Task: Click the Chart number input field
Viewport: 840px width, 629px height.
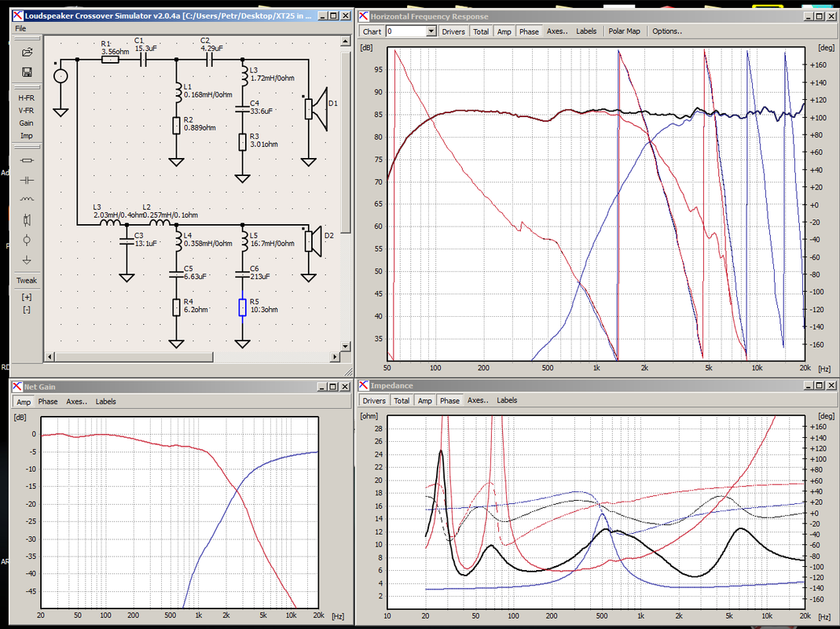Action: (406, 31)
